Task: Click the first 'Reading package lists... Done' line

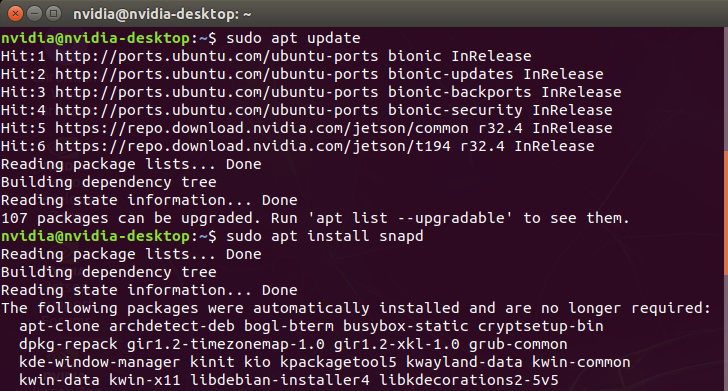Action: point(131,164)
